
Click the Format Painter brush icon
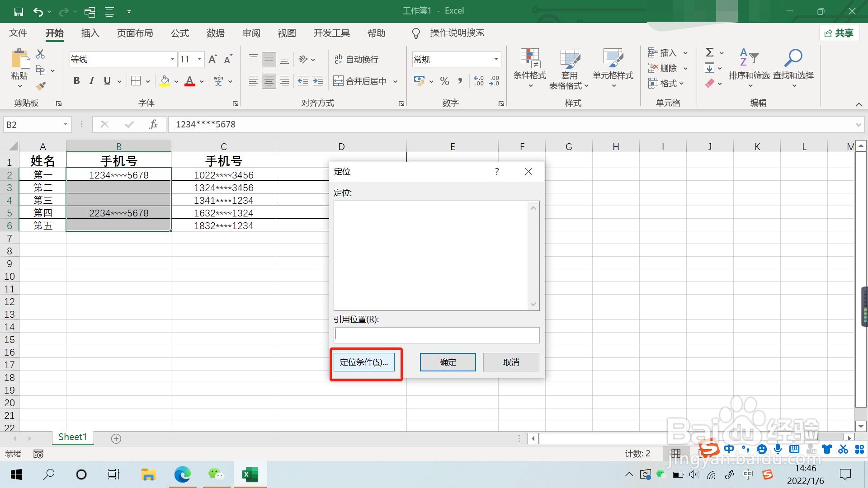tap(41, 85)
